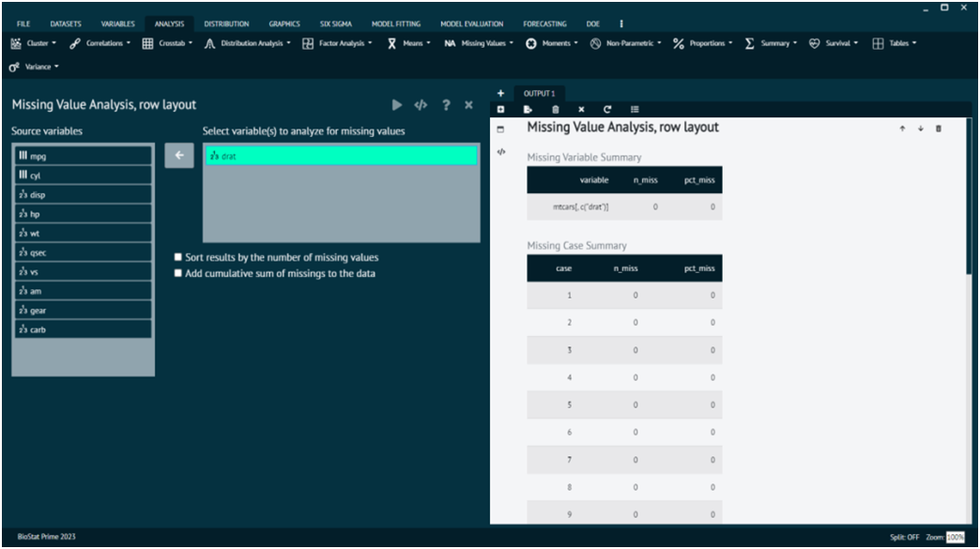Screen dimensions: 980x549
Task: Enable Sort results by number of missing values
Action: coord(178,257)
